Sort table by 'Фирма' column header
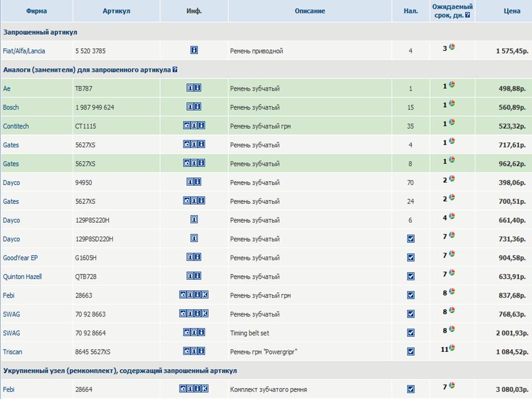Screen dimensions: 532x399 [x=36, y=11]
